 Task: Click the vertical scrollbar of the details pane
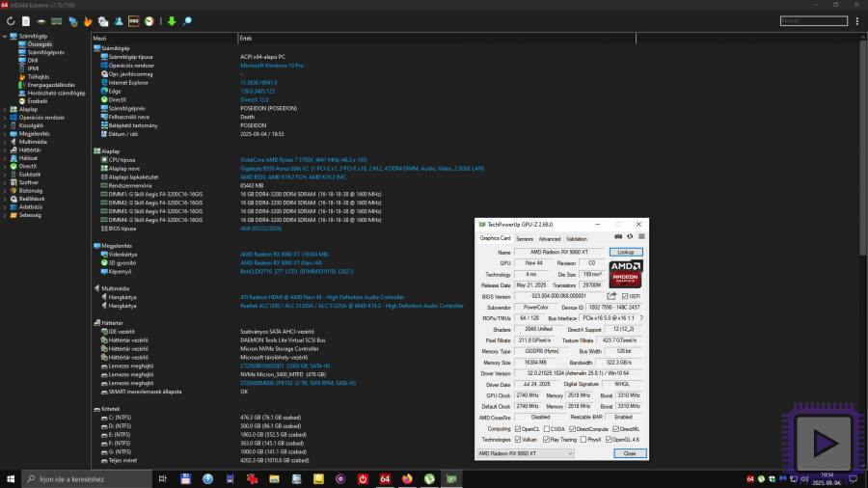pos(863,147)
